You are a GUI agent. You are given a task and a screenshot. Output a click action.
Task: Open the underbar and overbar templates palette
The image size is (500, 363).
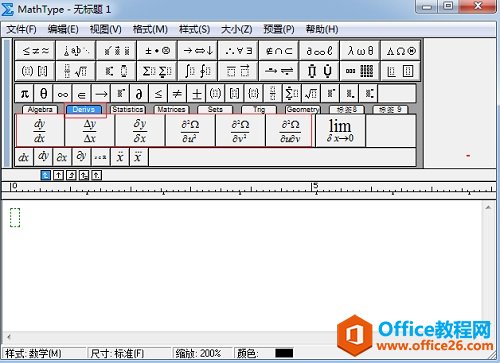239,71
